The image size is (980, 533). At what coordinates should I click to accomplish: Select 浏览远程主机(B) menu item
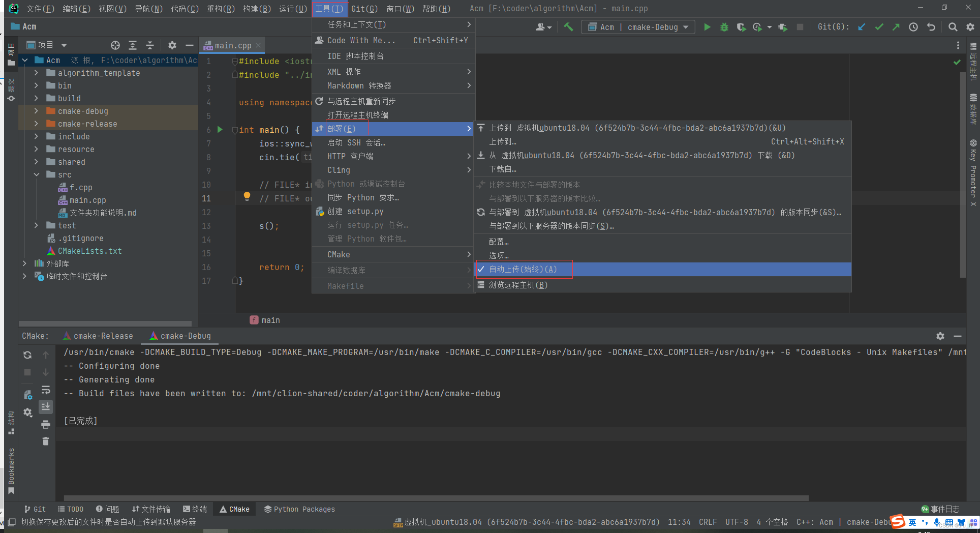pos(662,285)
